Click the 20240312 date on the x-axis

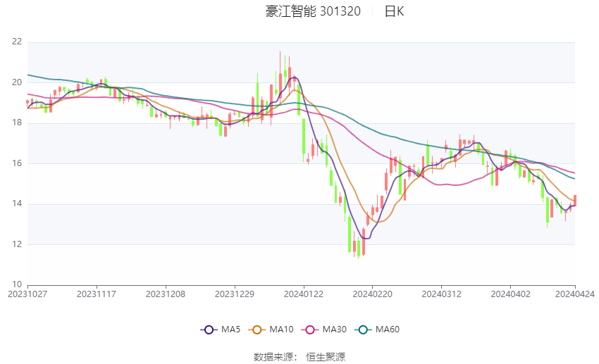tap(441, 294)
